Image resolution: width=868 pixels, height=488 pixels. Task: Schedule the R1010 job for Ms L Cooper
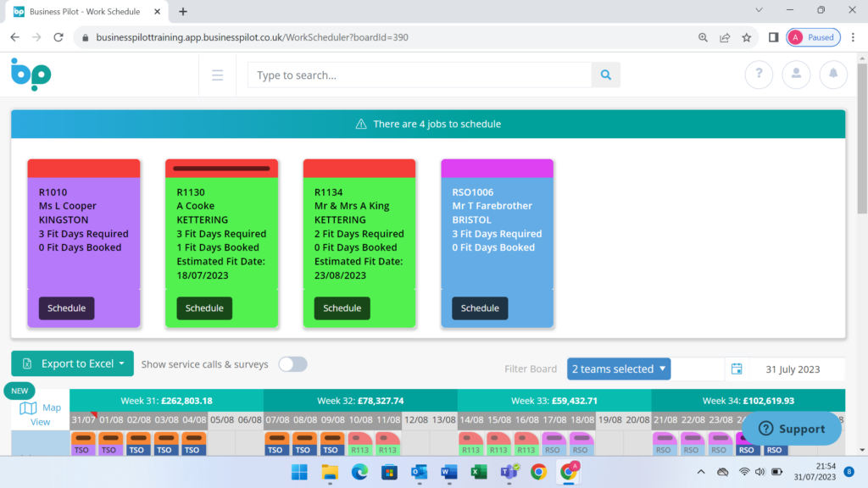point(65,308)
